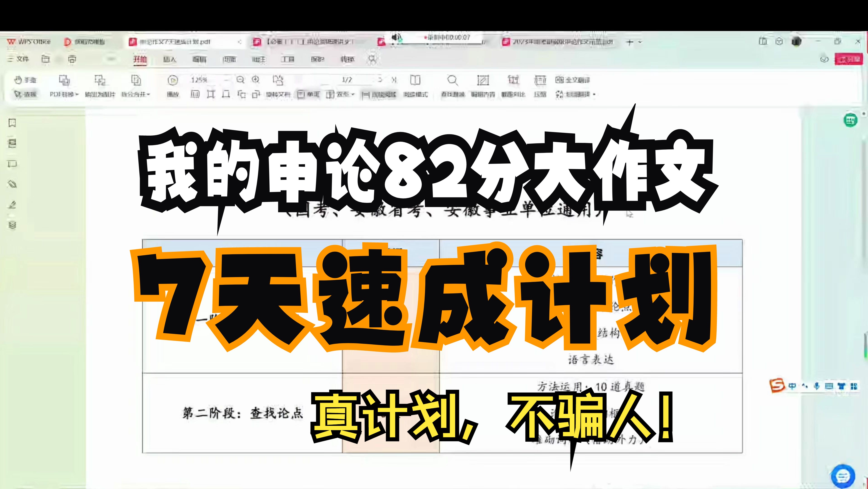Image resolution: width=868 pixels, height=489 pixels.
Task: Click the red membership button
Action: [x=849, y=60]
